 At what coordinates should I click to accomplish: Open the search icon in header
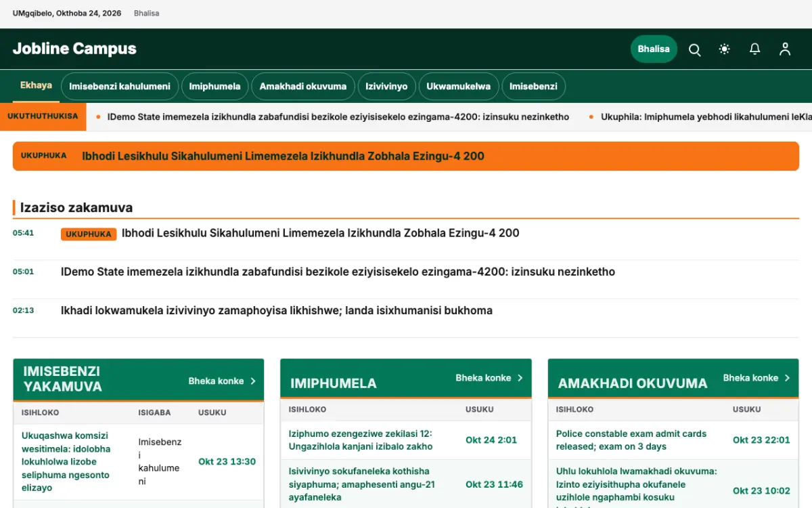coord(694,49)
